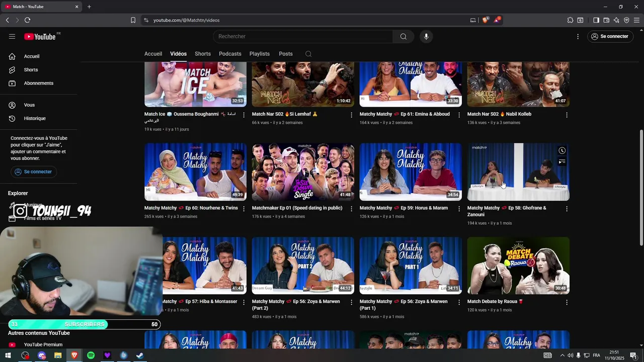The image size is (644, 362).
Task: Open Ep 56 Zoya & Marwen Part 1 title
Action: point(404,305)
